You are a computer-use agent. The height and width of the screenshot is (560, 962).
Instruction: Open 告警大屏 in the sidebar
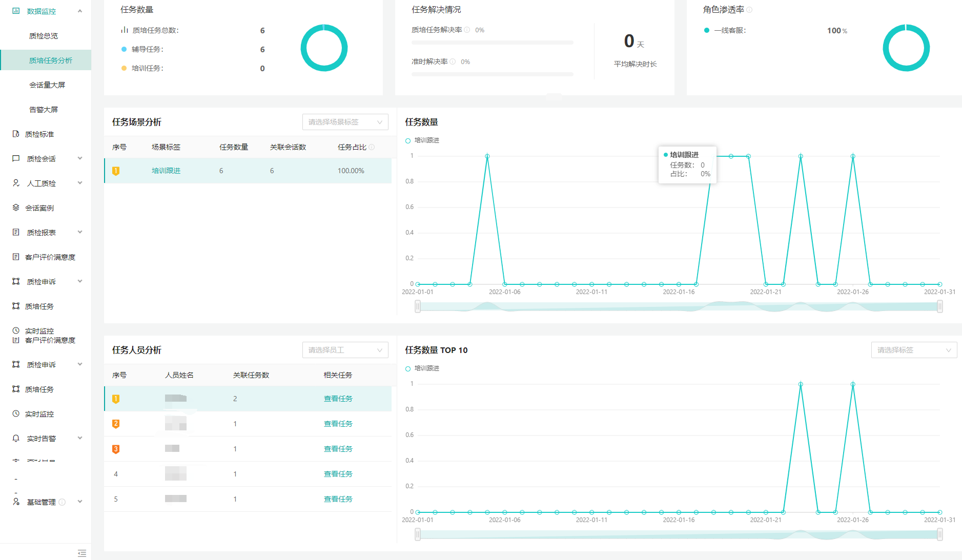44,110
